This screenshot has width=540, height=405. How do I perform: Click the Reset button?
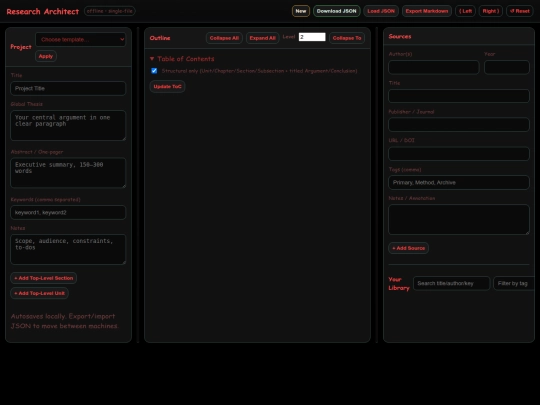coord(520,11)
